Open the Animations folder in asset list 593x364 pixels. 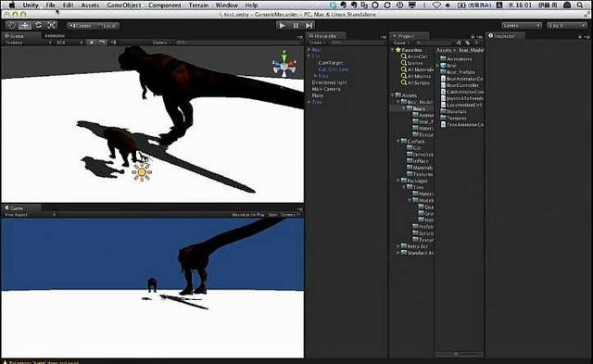[456, 59]
